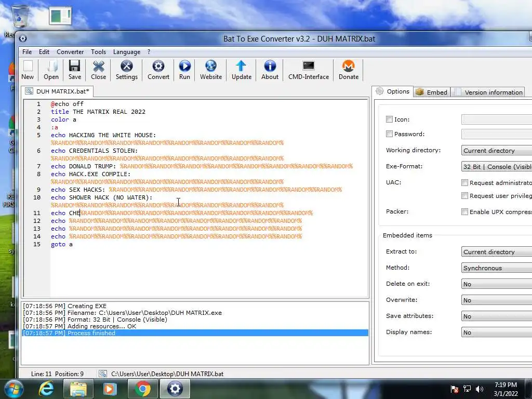Enable the Icon checkbox
Viewport: 532px width, 399px height.
[389, 119]
